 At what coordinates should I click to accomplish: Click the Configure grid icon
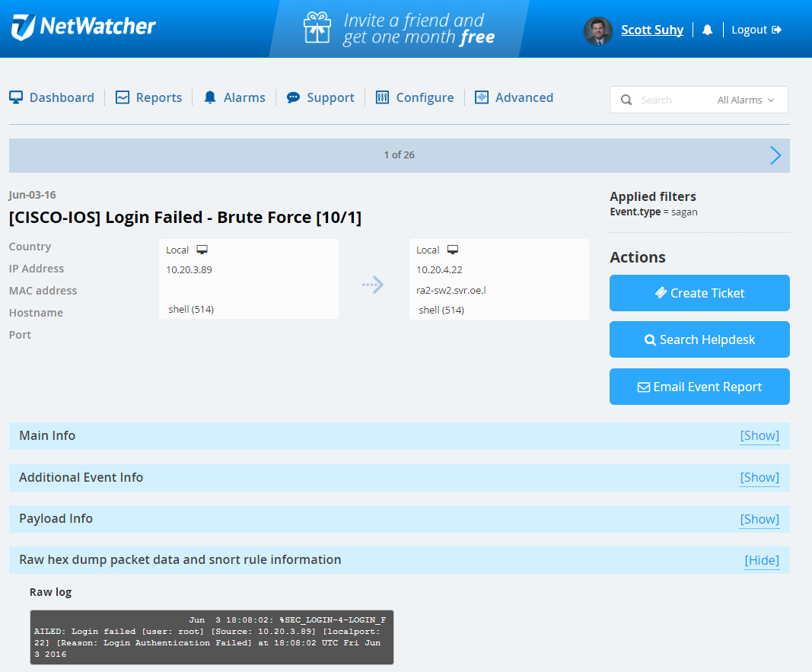[x=381, y=97]
